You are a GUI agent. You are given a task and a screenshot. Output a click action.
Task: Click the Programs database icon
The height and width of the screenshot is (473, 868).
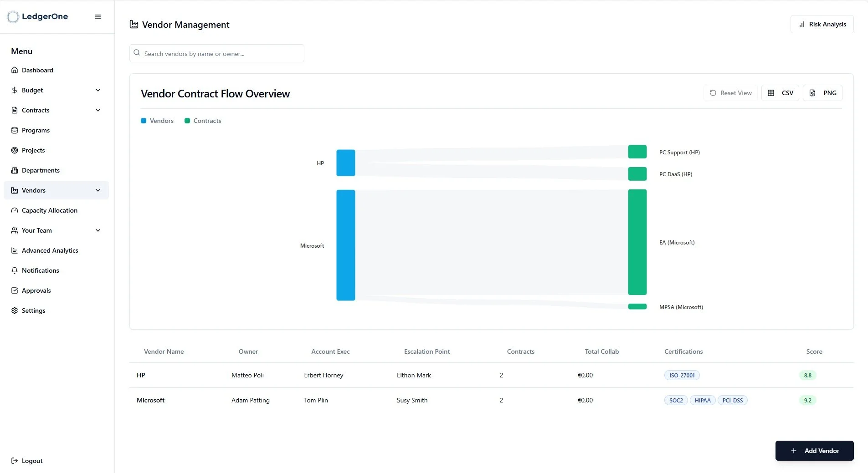(x=15, y=130)
